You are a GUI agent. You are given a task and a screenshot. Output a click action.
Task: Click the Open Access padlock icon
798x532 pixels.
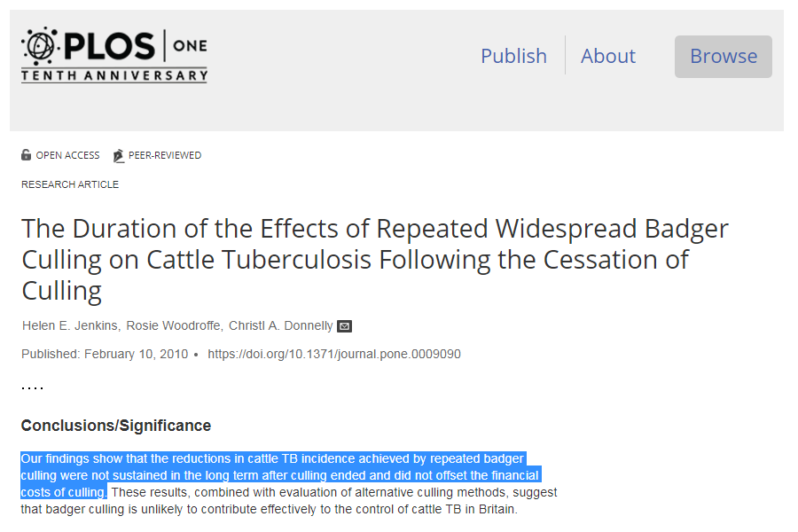(x=27, y=156)
